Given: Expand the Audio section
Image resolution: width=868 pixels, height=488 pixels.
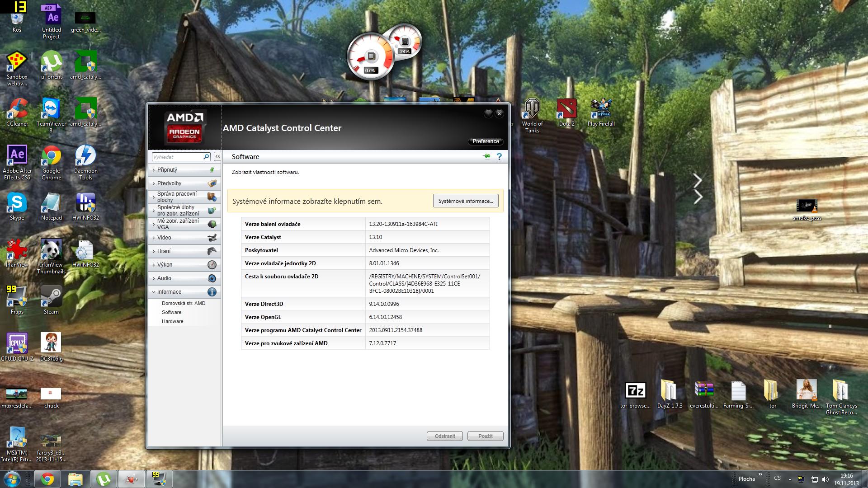Looking at the screenshot, I should pyautogui.click(x=184, y=278).
